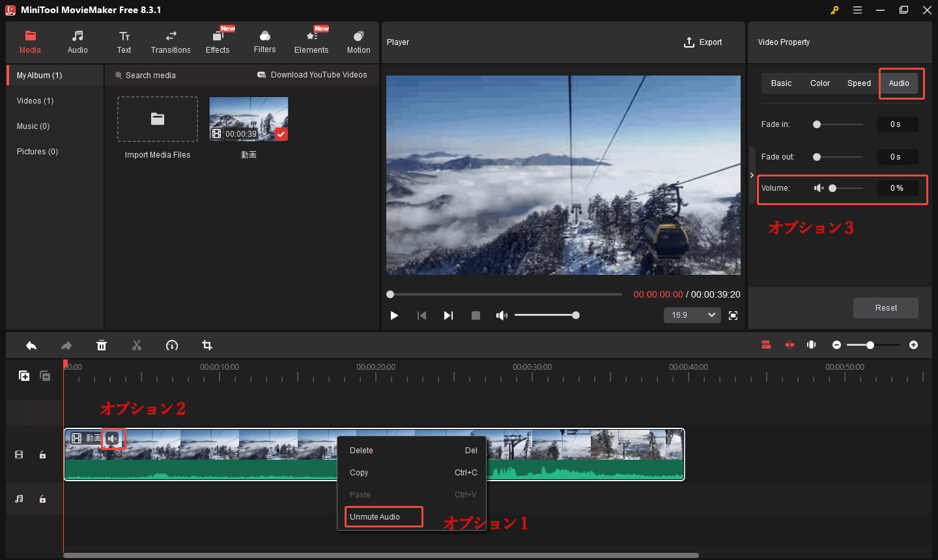
Task: Click the crop tool icon
Action: pyautogui.click(x=207, y=345)
